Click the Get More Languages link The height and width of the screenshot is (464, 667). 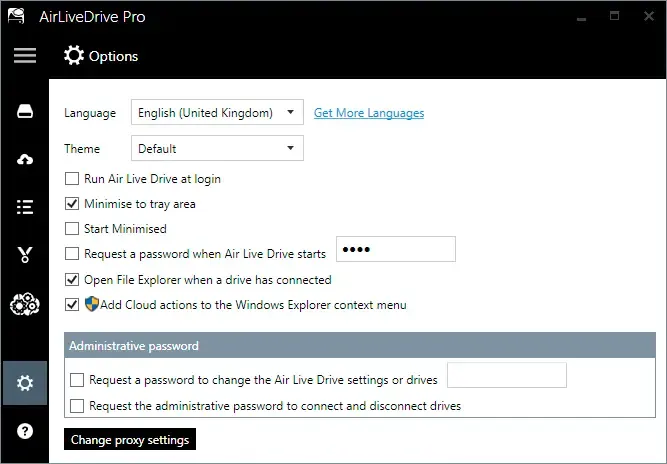coord(369,113)
